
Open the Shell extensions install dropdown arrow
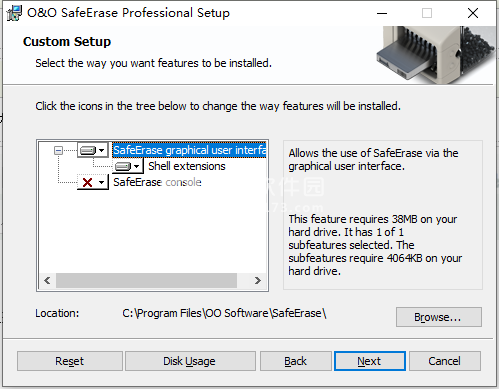(137, 166)
